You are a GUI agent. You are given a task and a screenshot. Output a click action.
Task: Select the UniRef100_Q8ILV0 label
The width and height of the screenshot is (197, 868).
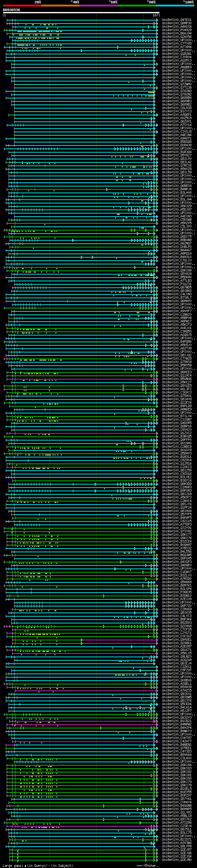[176, 159]
